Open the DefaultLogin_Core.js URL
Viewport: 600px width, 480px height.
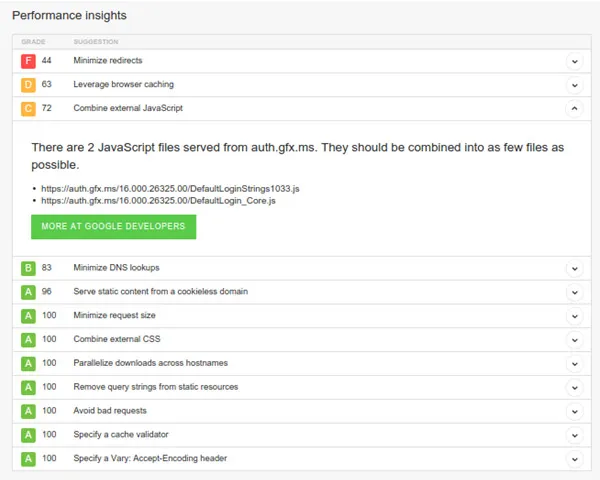point(158,200)
